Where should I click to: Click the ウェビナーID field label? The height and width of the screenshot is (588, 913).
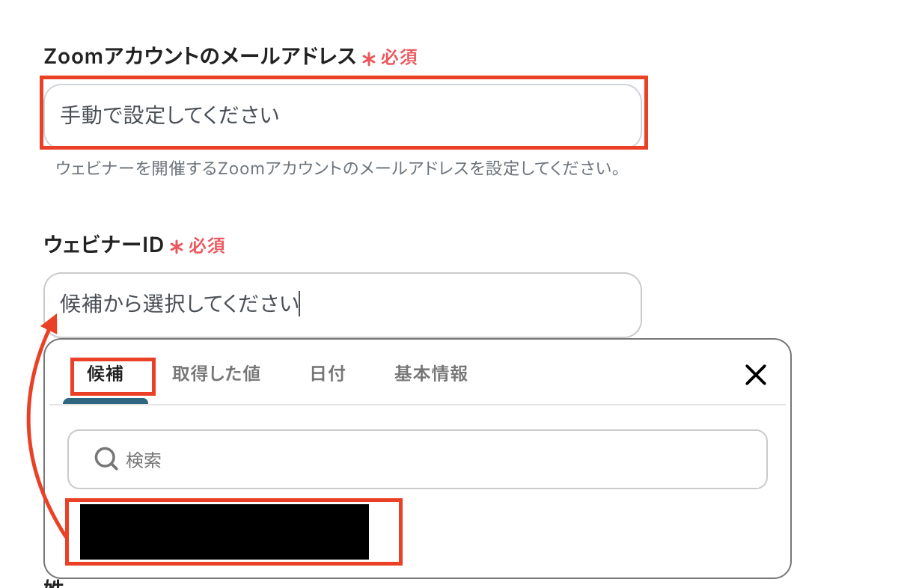coord(103,245)
